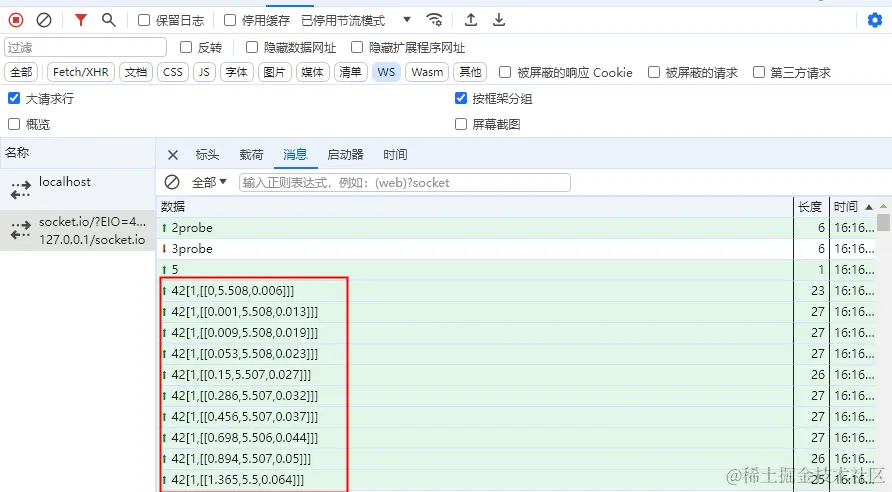Click WebSocket icon beside localhost
Viewport: 892px width, 492px height.
(20, 189)
